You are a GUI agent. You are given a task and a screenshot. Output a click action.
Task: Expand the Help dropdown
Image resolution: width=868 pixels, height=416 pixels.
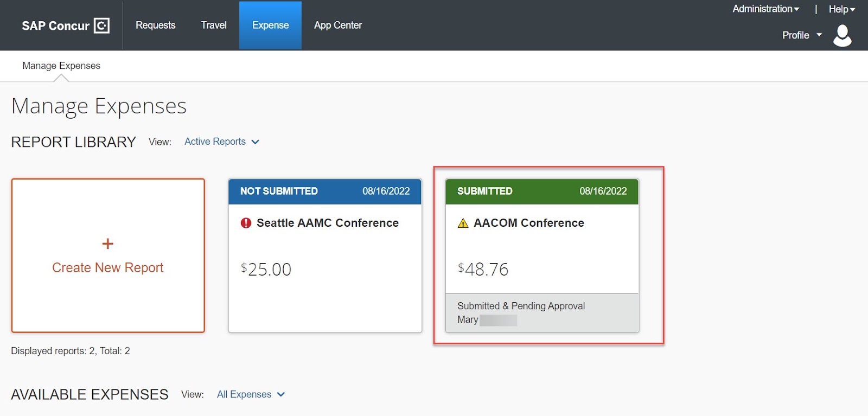[841, 9]
